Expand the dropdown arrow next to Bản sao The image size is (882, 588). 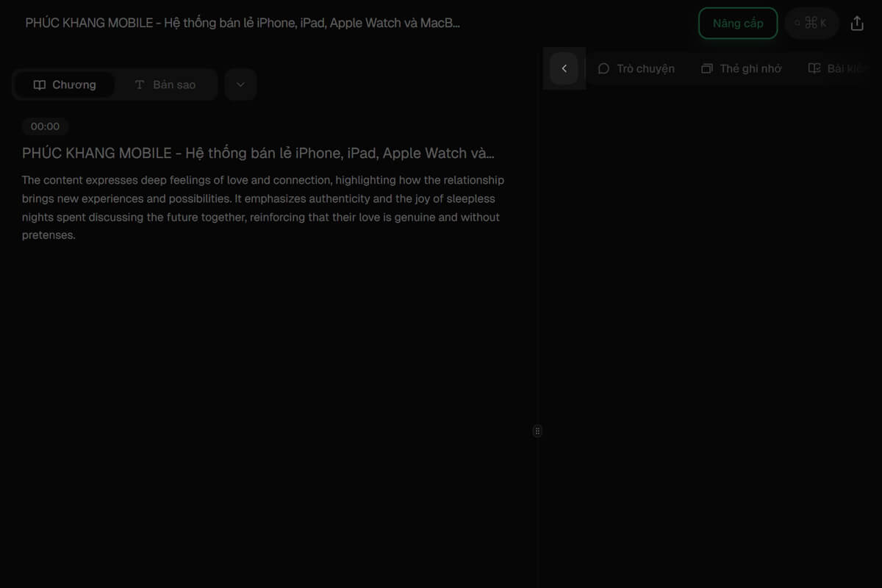240,85
